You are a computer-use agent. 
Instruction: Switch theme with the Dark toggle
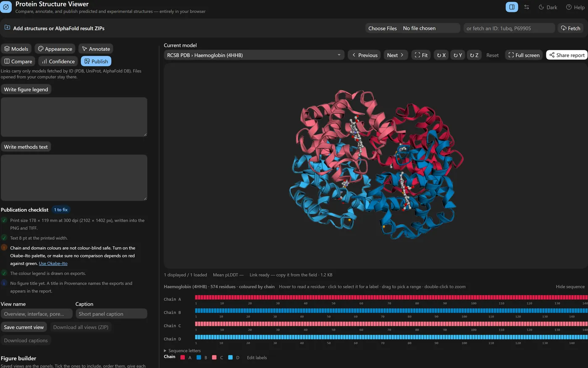click(548, 7)
